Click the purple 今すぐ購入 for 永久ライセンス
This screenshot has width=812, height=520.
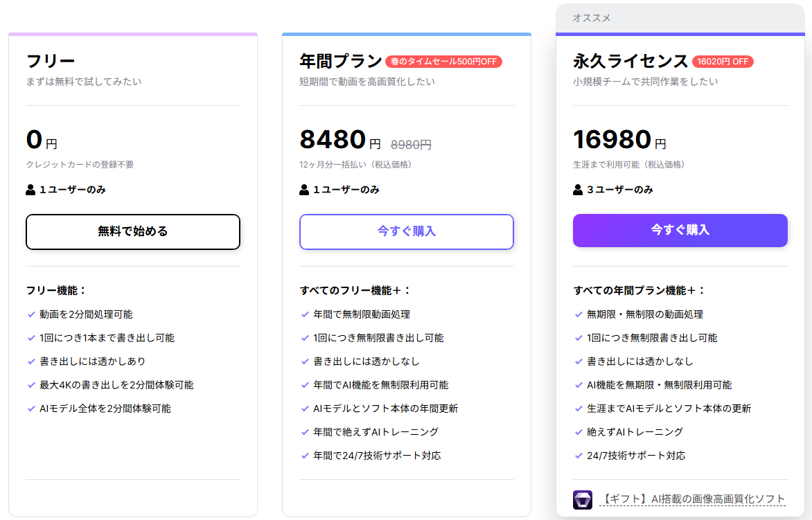tap(680, 230)
